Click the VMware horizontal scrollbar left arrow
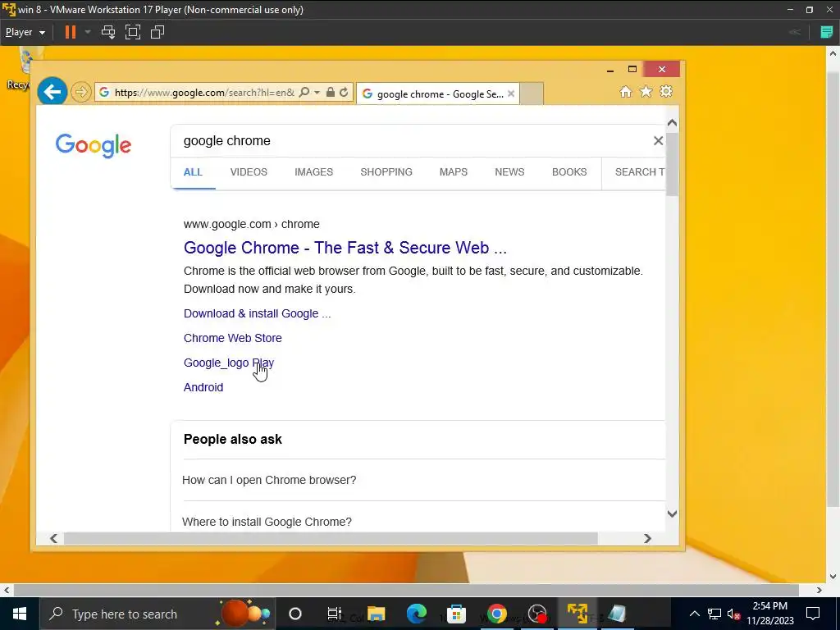Screen dimensions: 840x630 point(7,590)
